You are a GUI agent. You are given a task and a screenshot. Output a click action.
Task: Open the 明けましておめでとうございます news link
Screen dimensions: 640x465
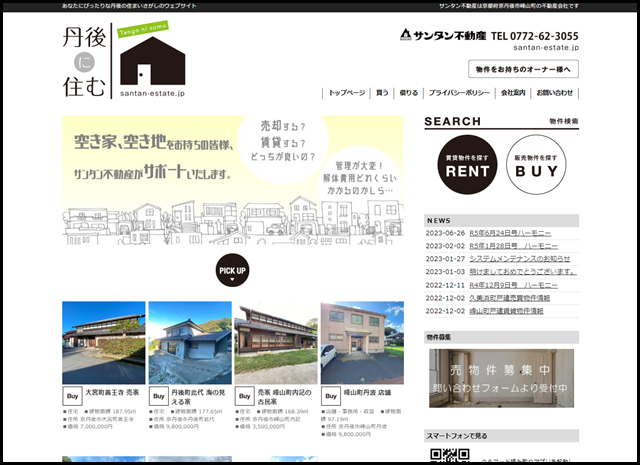click(523, 272)
